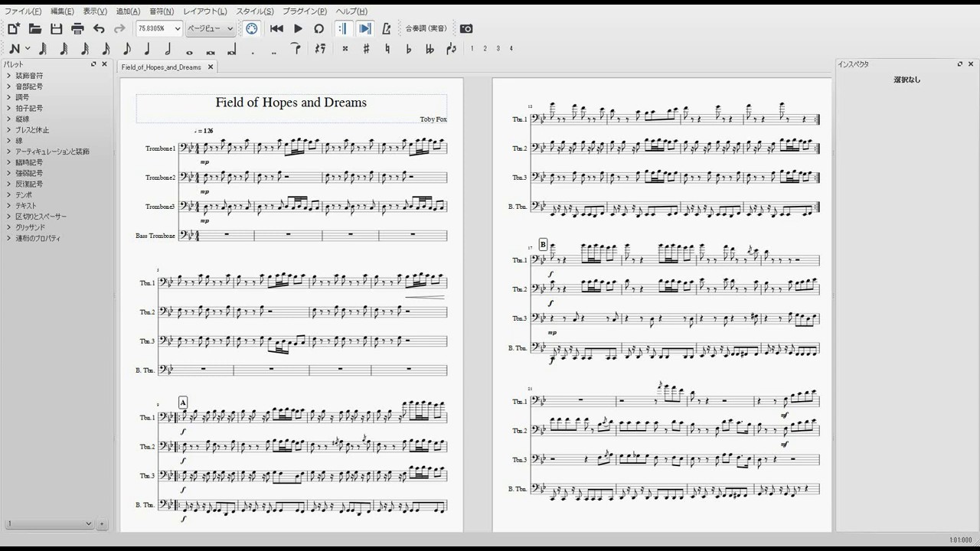980x551 pixels.
Task: Select the Field_of_Hopes_and_Dreams score tab
Action: [162, 67]
